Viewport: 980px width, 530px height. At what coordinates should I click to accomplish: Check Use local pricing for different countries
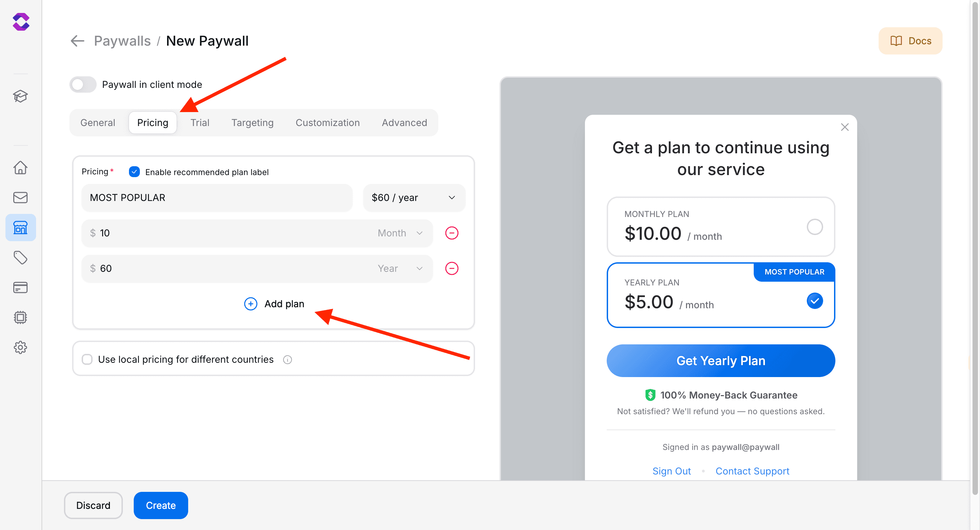tap(87, 359)
